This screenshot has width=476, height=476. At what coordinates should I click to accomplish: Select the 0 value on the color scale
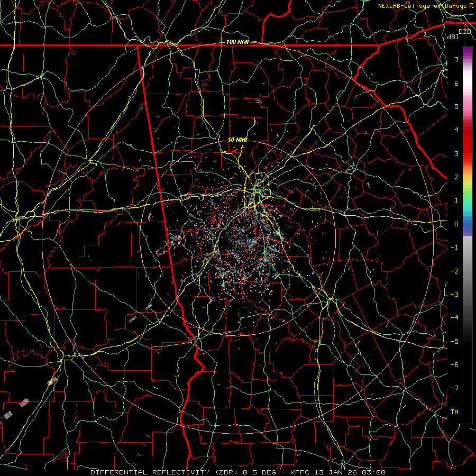(x=456, y=224)
